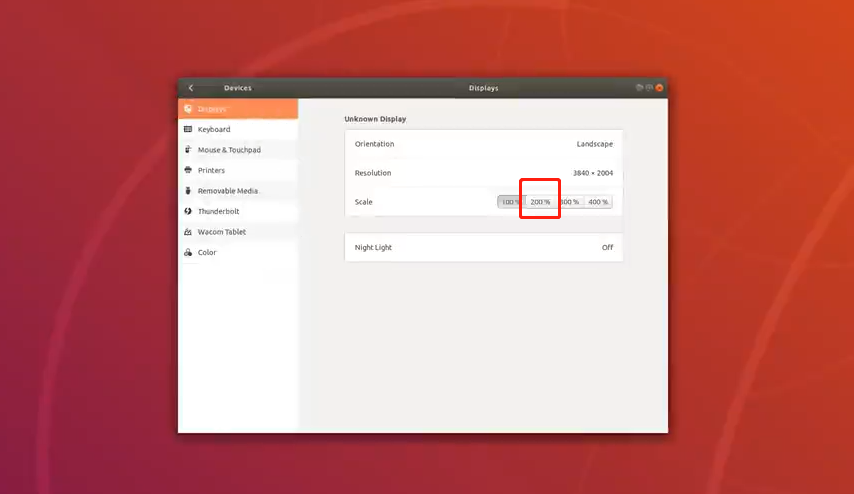This screenshot has width=854, height=494.
Task: Set display scale to 100 %
Action: pyautogui.click(x=511, y=202)
